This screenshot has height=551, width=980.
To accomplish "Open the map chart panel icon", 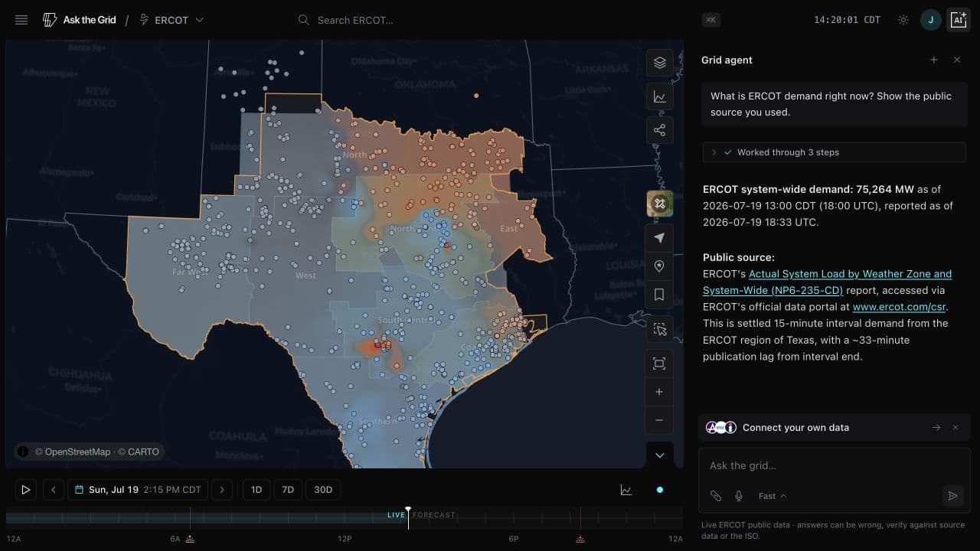I will (x=659, y=96).
